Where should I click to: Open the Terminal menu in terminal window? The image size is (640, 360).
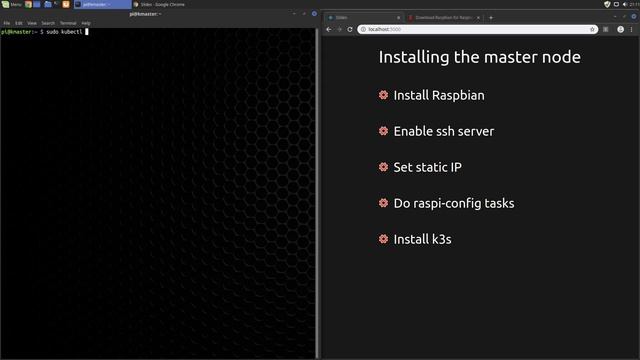tap(68, 23)
